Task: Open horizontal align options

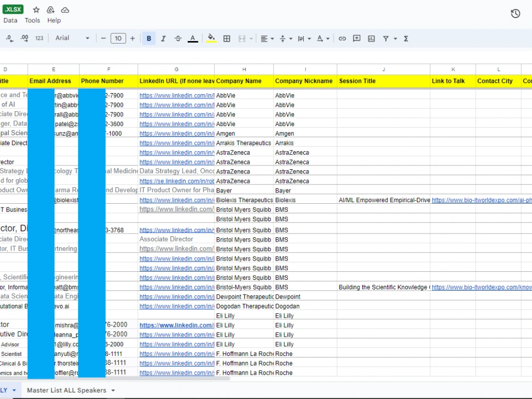Action: pos(267,39)
